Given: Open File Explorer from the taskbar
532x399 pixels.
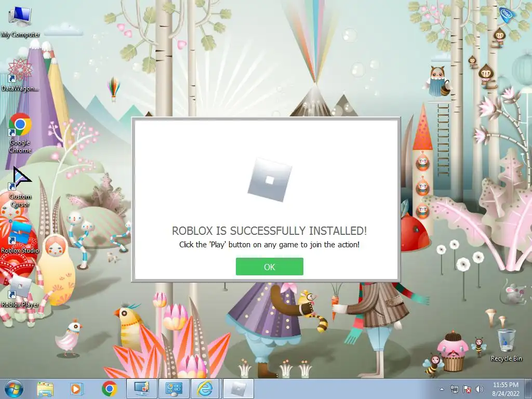Looking at the screenshot, I should click(x=45, y=389).
